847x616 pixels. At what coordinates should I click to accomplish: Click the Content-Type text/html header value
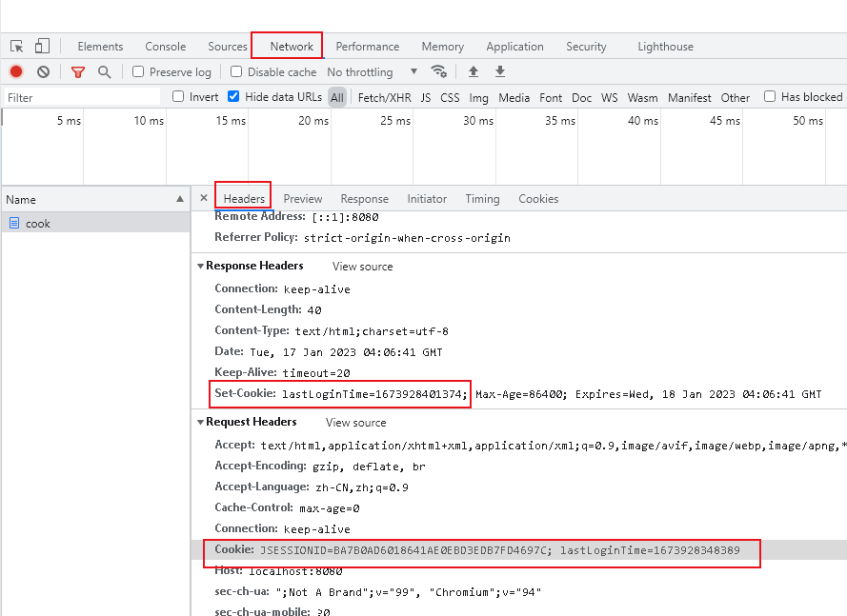click(x=372, y=331)
